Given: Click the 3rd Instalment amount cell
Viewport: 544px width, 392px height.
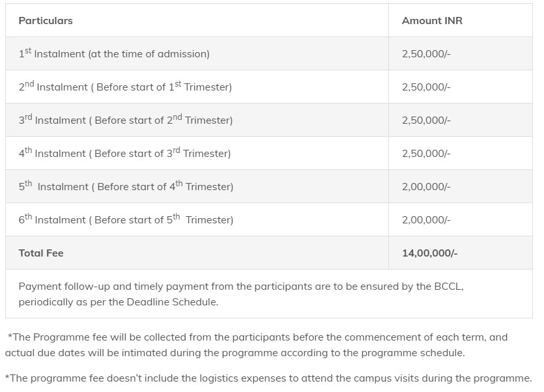Looking at the screenshot, I should tap(426, 120).
